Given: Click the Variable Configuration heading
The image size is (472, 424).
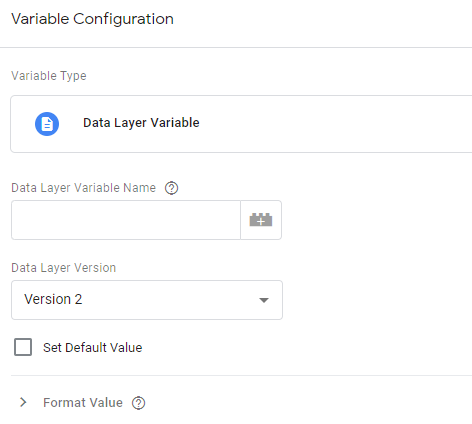Looking at the screenshot, I should (92, 19).
